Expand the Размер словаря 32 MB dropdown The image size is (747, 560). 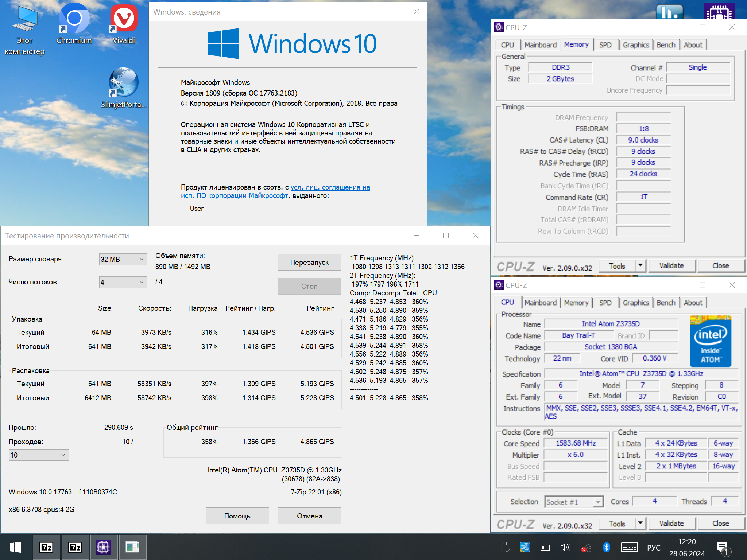(123, 259)
